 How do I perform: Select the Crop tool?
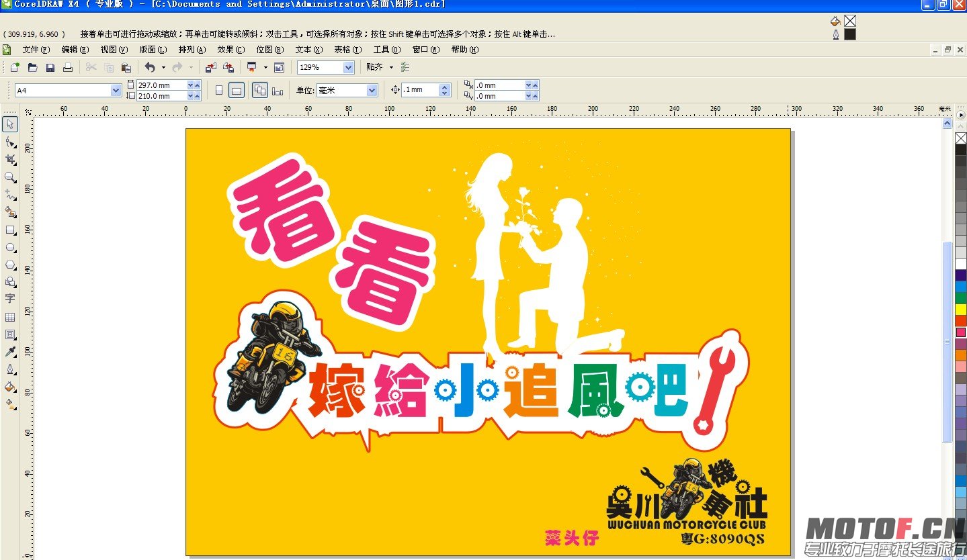tap(10, 159)
